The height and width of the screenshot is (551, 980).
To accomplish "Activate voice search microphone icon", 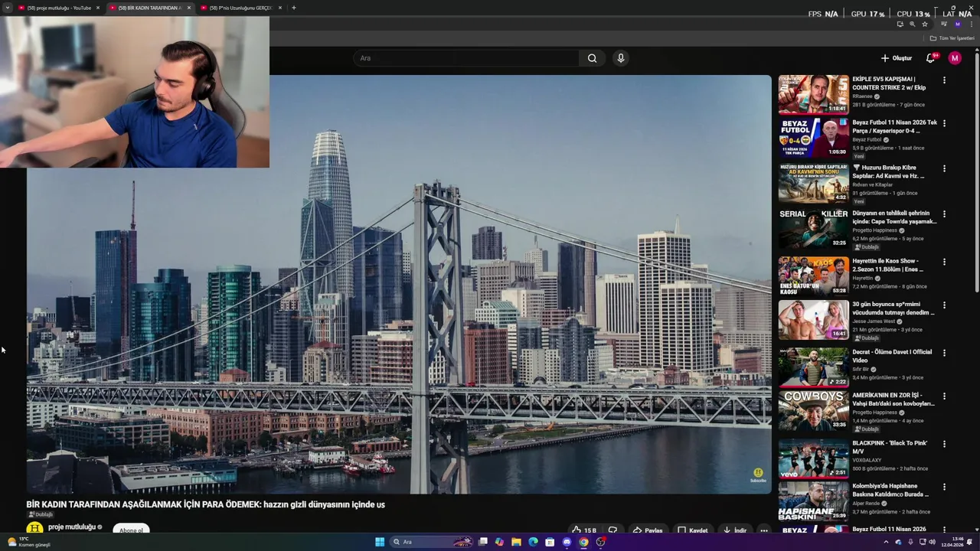I will [x=621, y=58].
